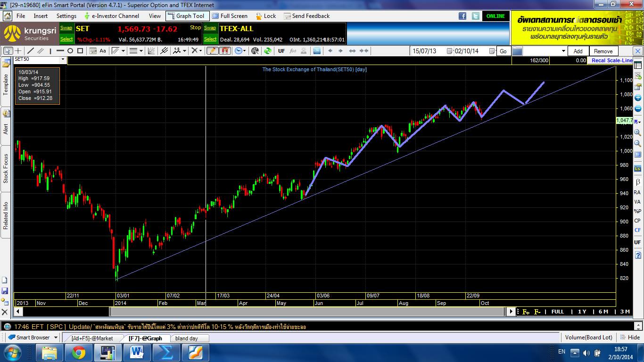Click the beta β icon in sidebar

[638, 182]
